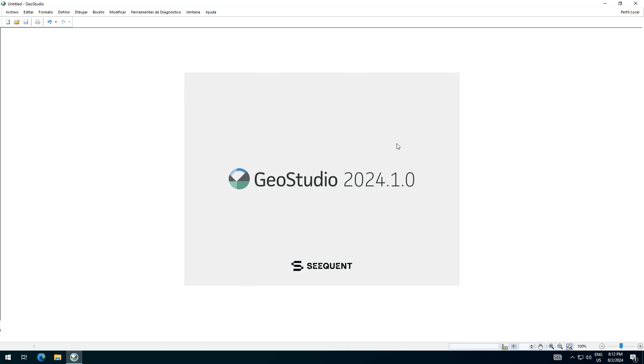Click the Zoom to objects icon
644x364 pixels.
569,346
